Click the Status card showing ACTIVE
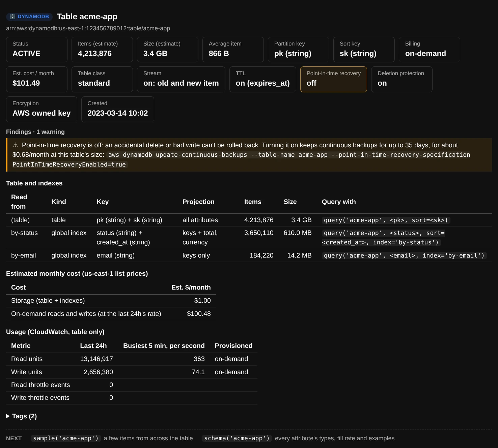 pos(37,50)
